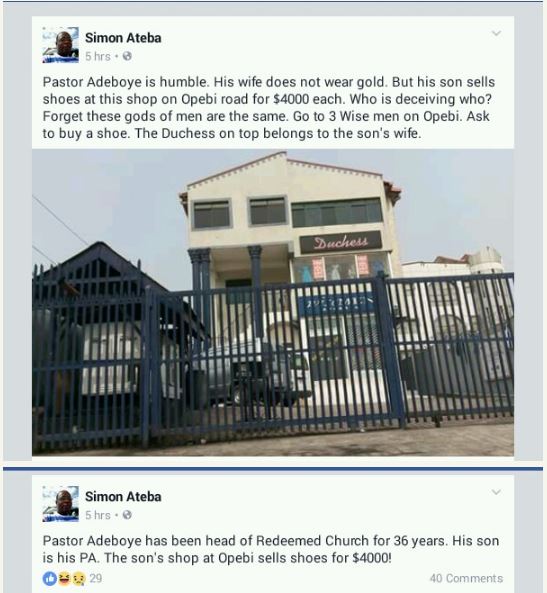
Task: Click the public globe icon on first post
Action: point(127,56)
